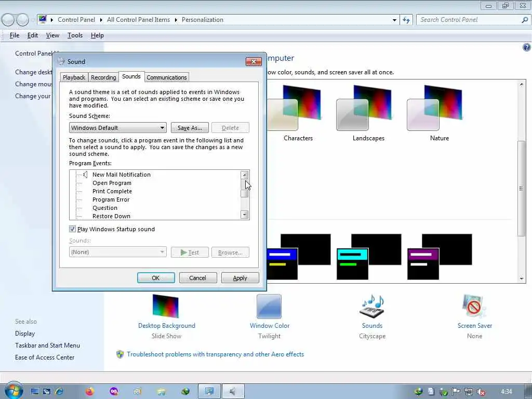Click Program Events scroll up arrow
The height and width of the screenshot is (399, 532).
(x=244, y=175)
